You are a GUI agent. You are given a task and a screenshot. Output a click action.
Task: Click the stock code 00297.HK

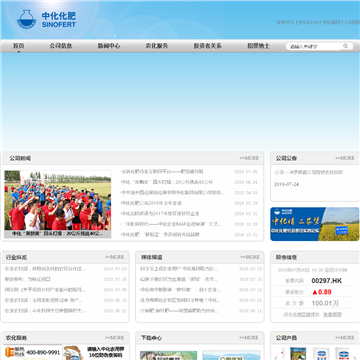click(x=327, y=281)
